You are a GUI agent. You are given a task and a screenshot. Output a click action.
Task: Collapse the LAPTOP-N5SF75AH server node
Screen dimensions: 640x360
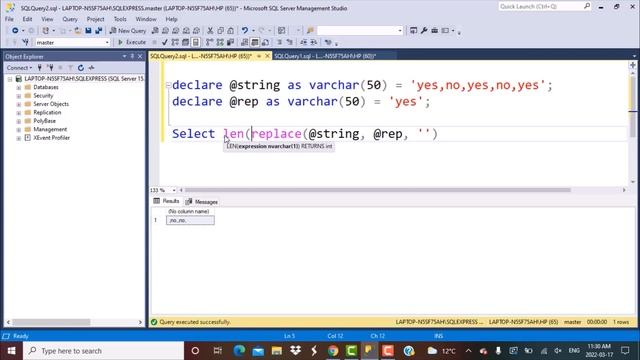point(10,79)
